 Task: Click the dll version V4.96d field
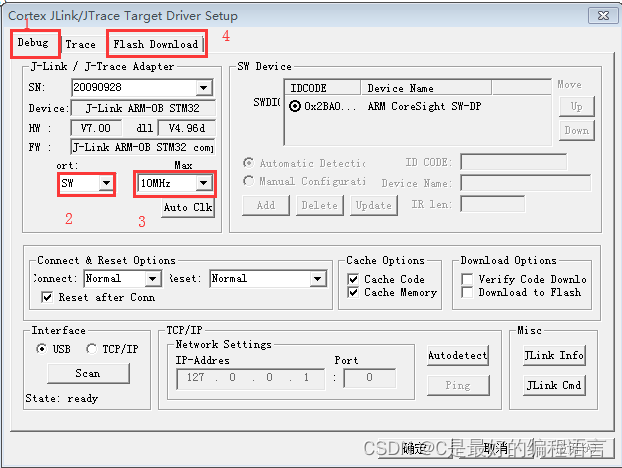click(x=187, y=128)
